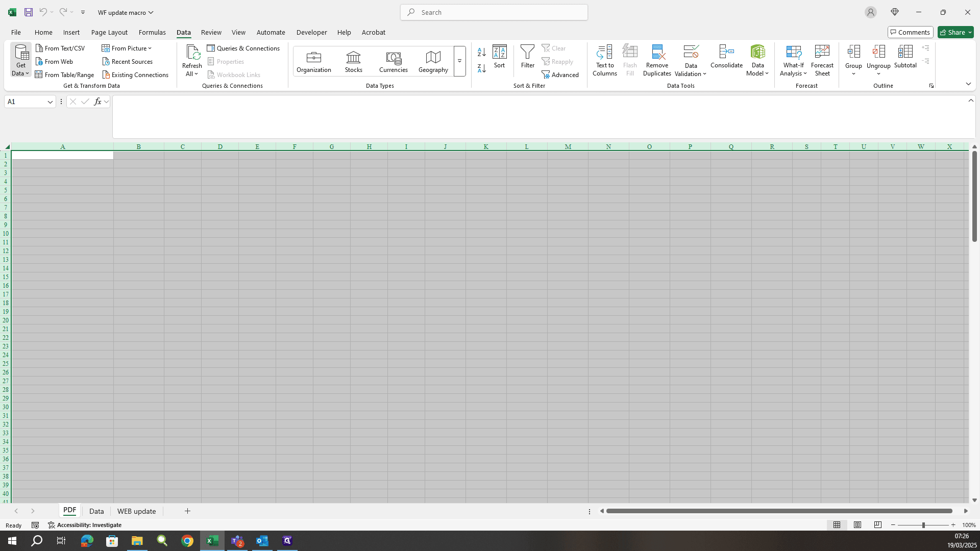
Task: Import data From Text/CSV
Action: [60, 48]
